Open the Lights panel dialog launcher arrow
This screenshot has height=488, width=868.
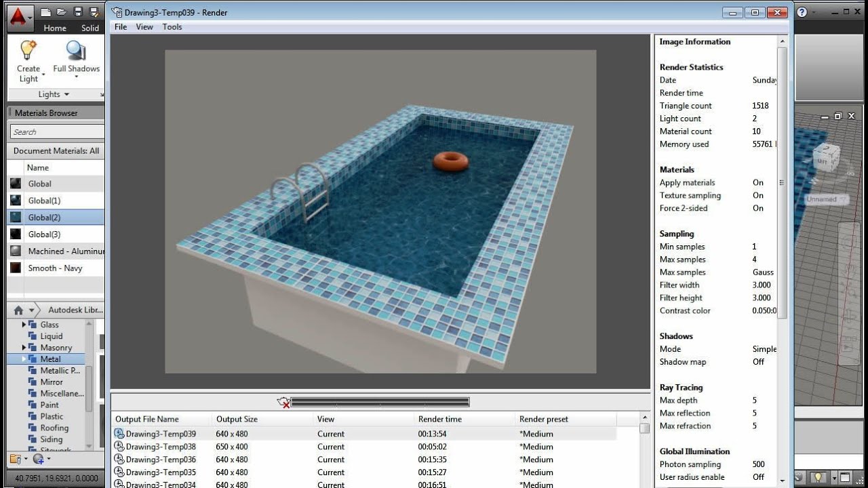pos(102,95)
